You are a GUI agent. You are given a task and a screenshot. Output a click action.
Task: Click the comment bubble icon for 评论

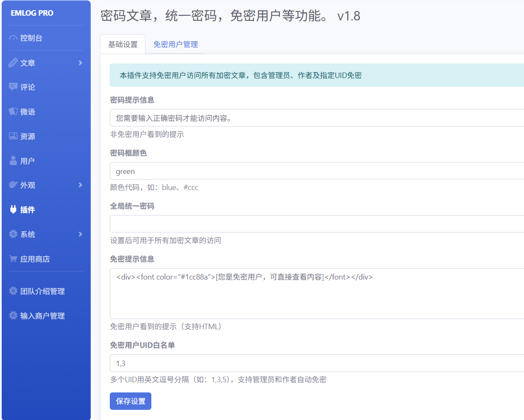(13, 87)
